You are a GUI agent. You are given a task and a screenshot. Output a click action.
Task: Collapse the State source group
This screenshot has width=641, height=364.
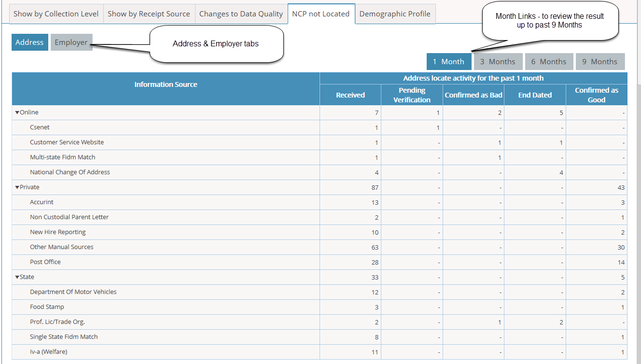17,277
